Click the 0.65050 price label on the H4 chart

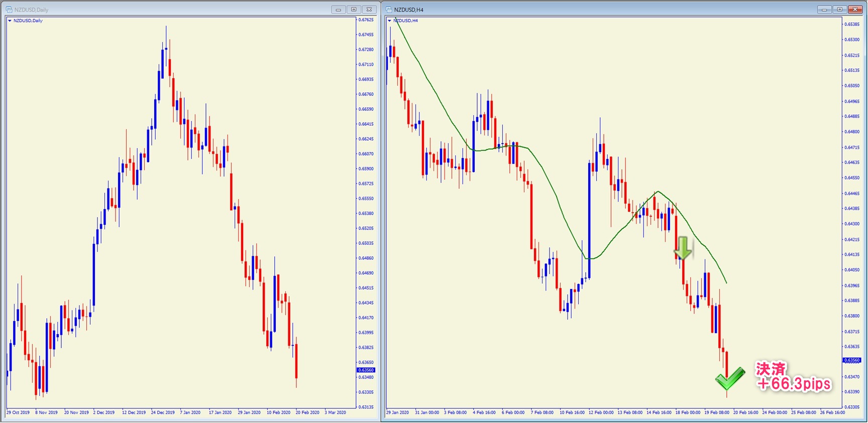click(x=852, y=85)
